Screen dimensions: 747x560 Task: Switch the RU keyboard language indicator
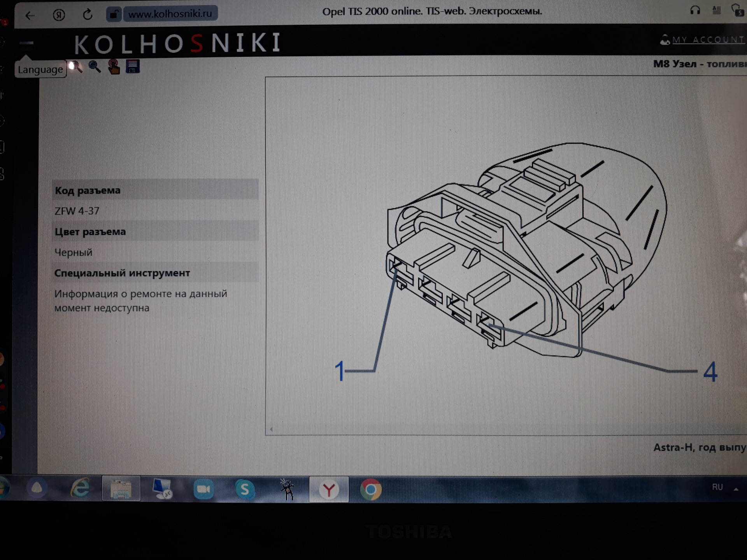click(717, 487)
